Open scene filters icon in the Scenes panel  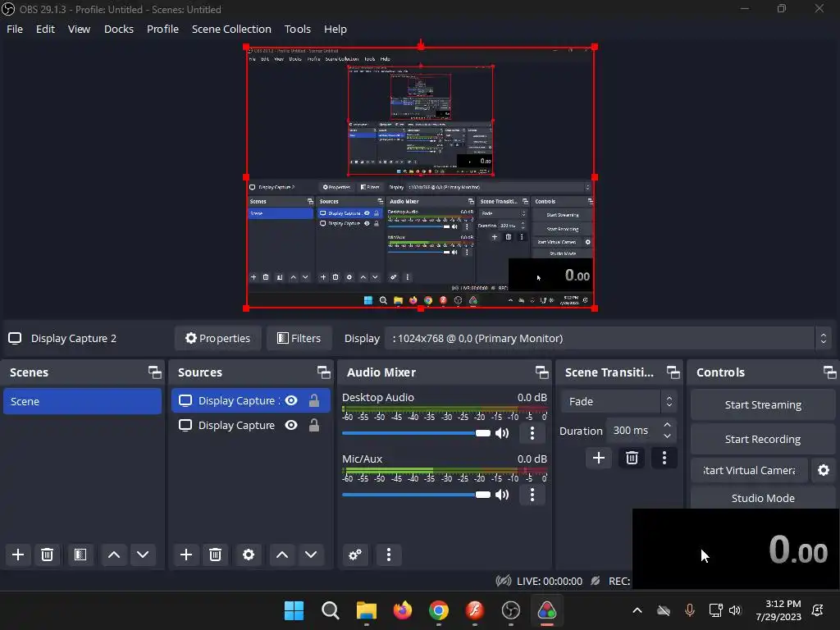80,555
